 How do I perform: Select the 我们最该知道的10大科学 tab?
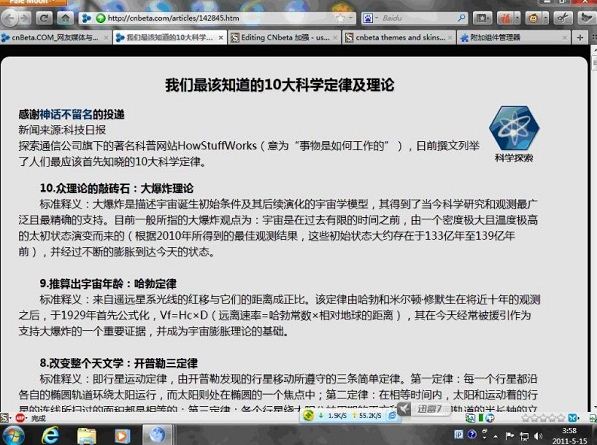[x=169, y=37]
